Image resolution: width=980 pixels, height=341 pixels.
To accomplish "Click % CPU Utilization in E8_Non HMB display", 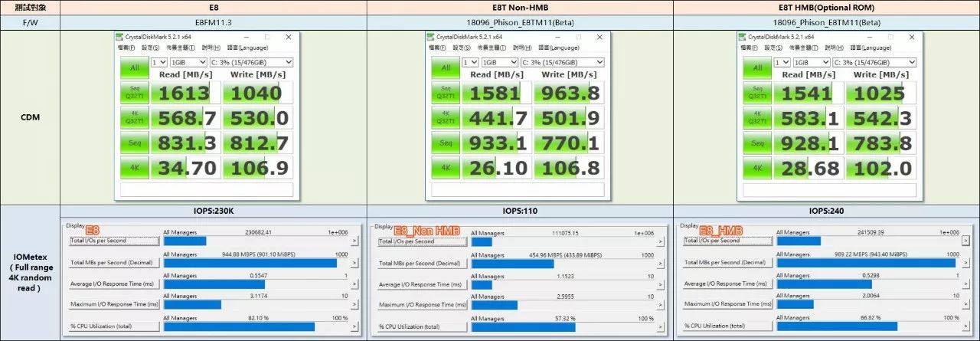I will click(422, 327).
